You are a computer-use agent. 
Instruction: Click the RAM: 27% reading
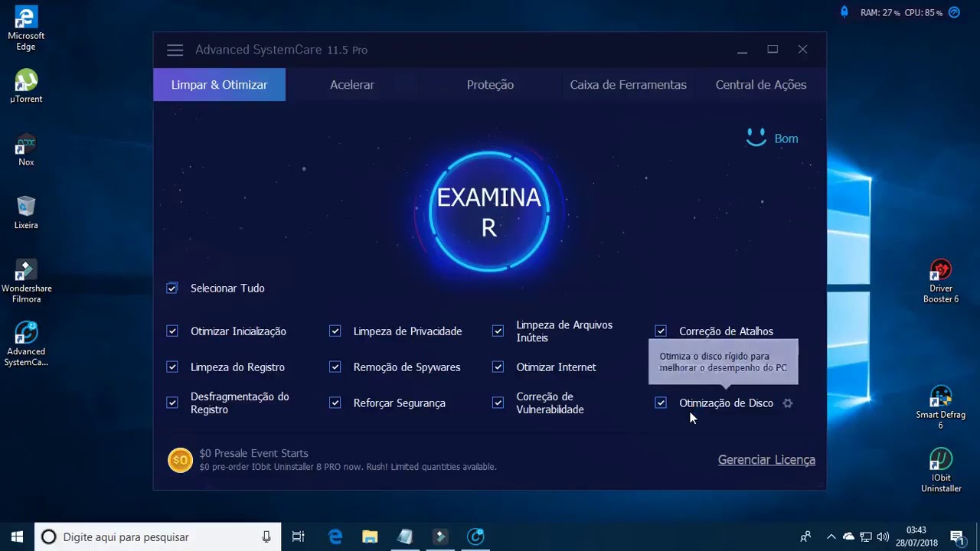[880, 13]
